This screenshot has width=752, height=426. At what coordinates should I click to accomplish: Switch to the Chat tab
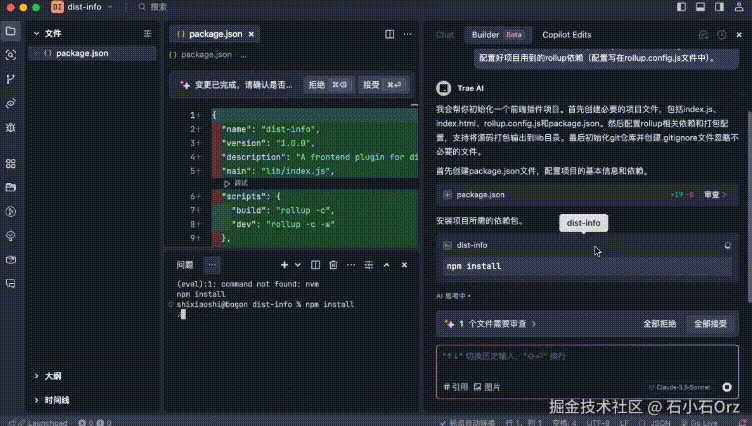click(x=445, y=35)
